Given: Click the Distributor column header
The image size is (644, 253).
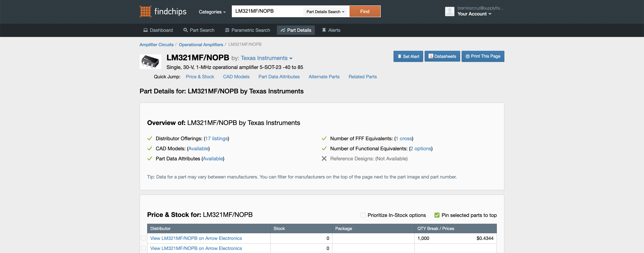Looking at the screenshot, I should 209,229.
